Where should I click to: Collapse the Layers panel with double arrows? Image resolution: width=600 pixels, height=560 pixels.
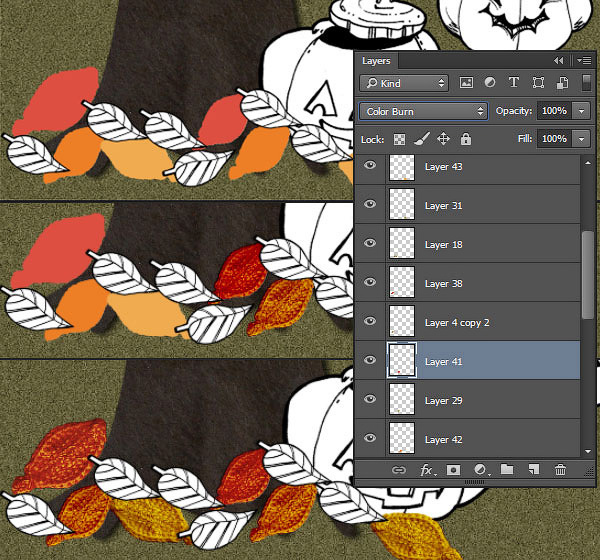point(559,60)
